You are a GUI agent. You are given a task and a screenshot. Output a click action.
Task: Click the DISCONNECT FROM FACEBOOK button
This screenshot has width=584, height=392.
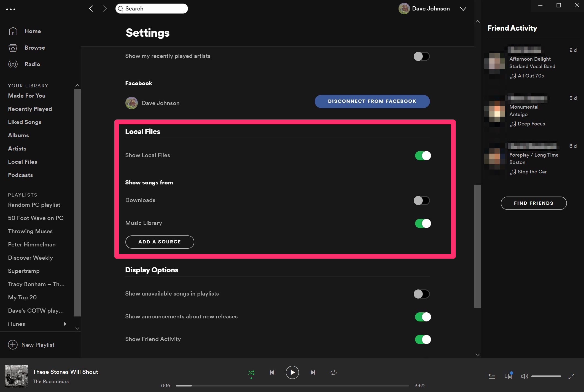click(372, 101)
